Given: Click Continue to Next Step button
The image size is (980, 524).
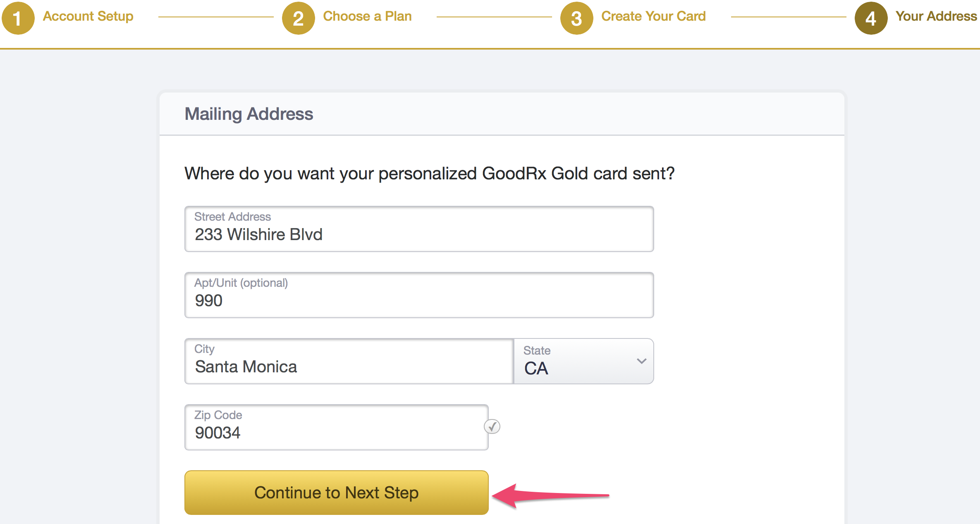Looking at the screenshot, I should coord(337,493).
